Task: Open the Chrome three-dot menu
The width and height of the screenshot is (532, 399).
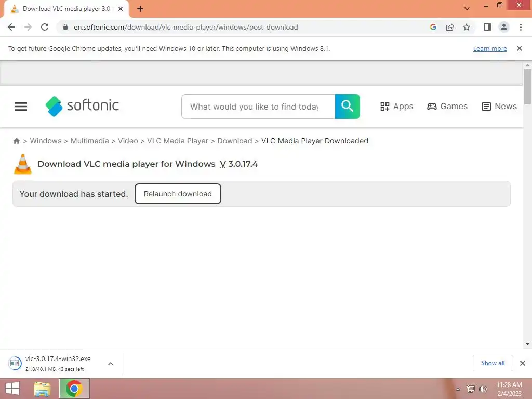Action: [521, 27]
